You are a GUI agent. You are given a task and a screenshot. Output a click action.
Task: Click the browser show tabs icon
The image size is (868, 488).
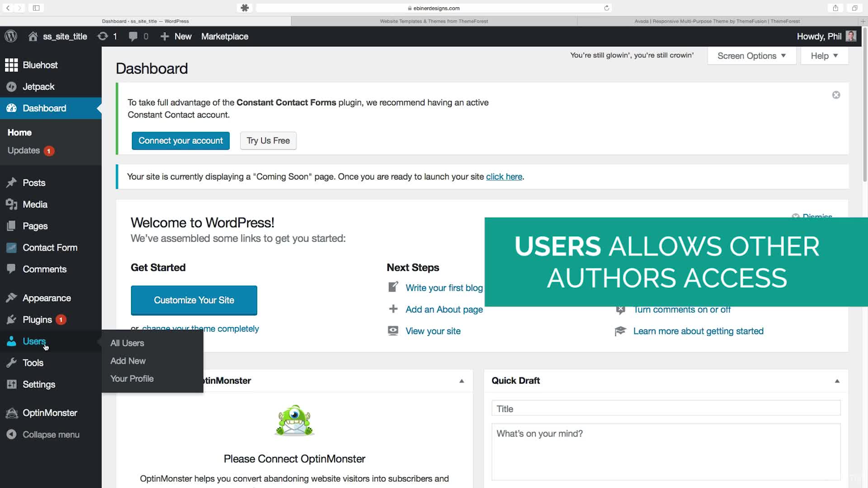click(x=854, y=8)
